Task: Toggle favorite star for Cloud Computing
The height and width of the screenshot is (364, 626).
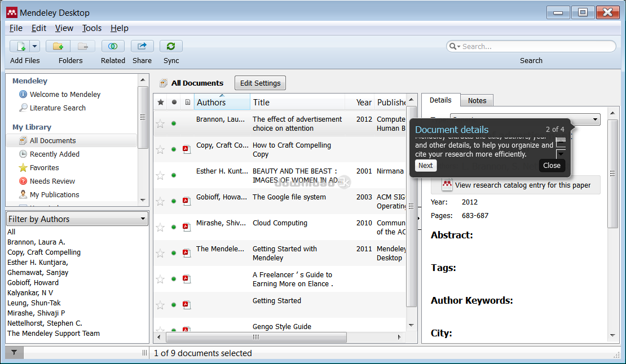Action: coord(160,227)
